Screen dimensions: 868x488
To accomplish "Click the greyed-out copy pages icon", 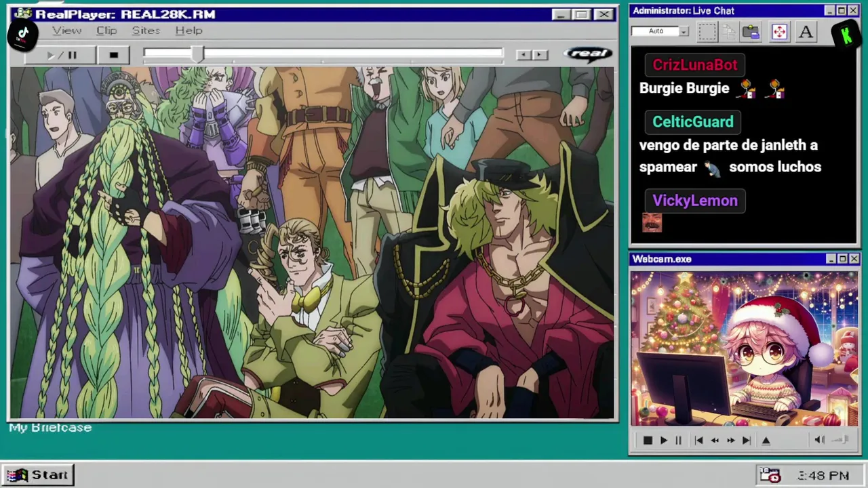I will coord(729,32).
